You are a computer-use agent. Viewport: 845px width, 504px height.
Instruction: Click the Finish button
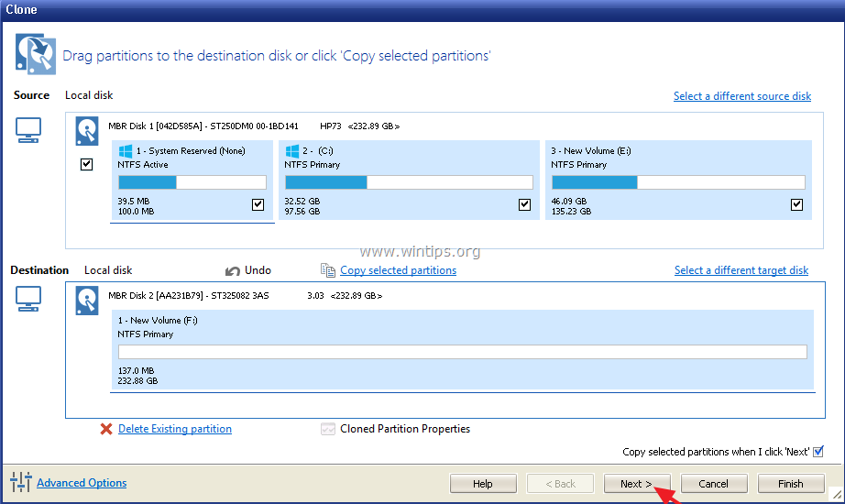pos(791,484)
